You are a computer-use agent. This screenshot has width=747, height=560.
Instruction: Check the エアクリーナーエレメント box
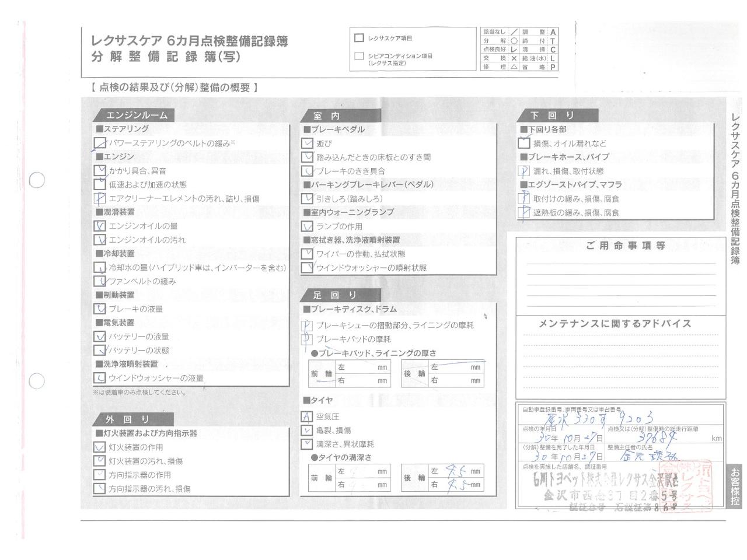pos(100,198)
